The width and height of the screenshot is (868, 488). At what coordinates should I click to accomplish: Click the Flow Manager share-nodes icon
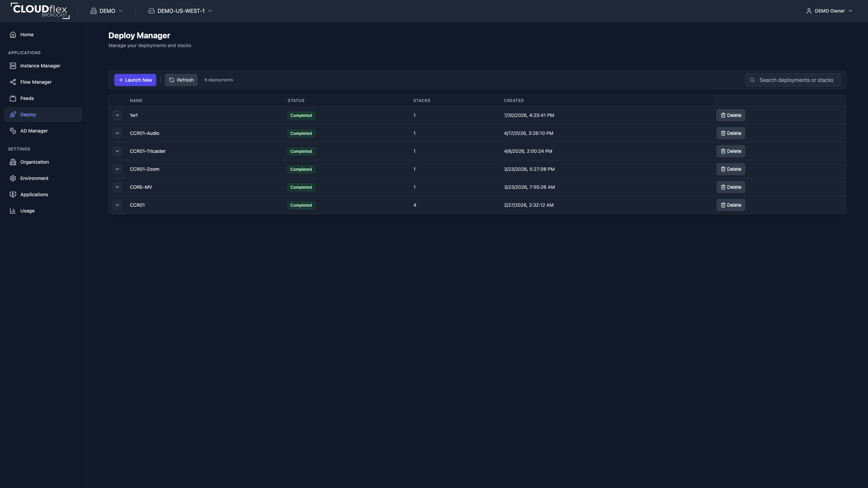click(x=13, y=82)
